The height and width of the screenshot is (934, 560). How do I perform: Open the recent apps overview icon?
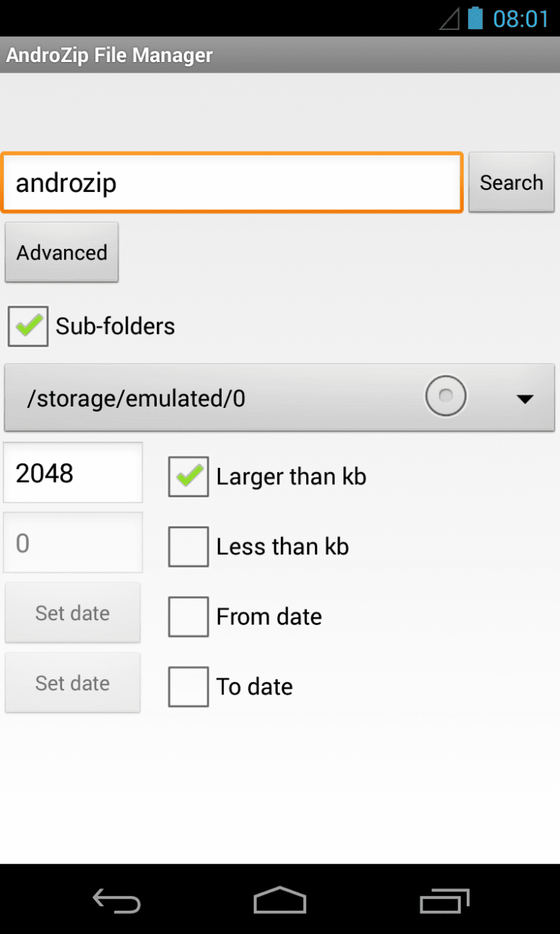click(444, 900)
